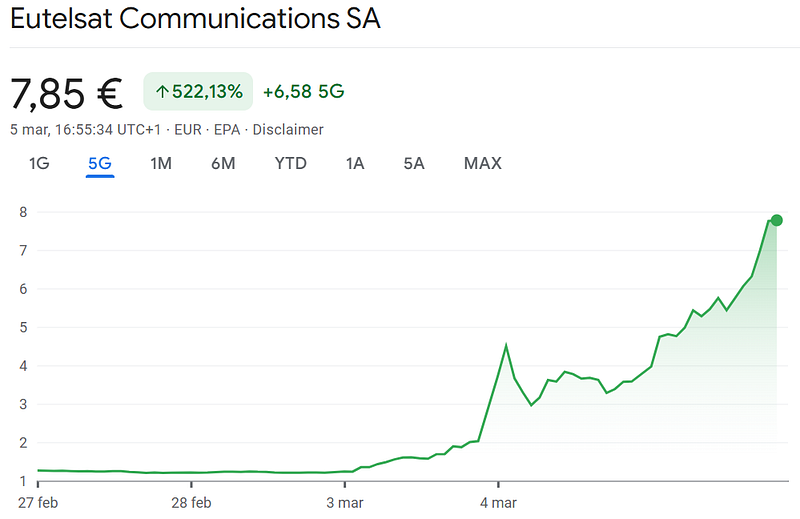The image size is (800, 519).
Task: Click the 28 feb date label
Action: click(x=192, y=502)
